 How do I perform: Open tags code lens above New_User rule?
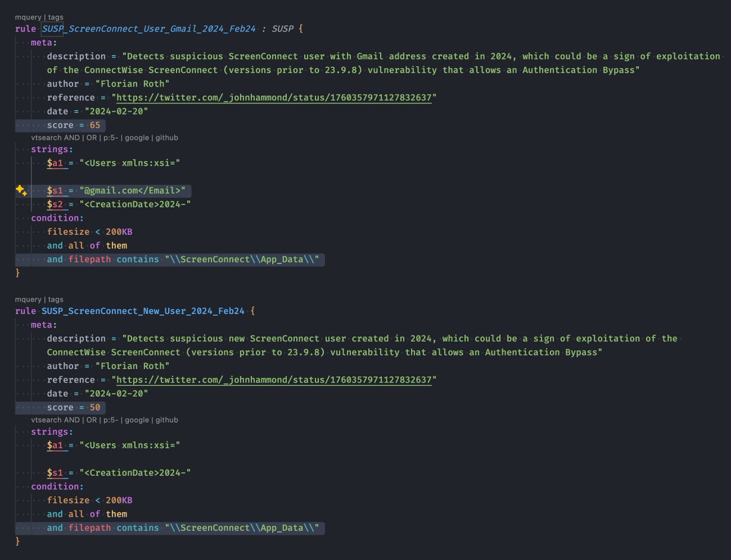pyautogui.click(x=55, y=299)
